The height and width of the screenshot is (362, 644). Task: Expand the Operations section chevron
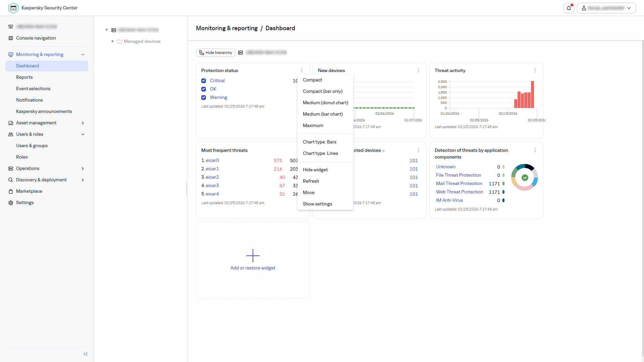point(83,169)
